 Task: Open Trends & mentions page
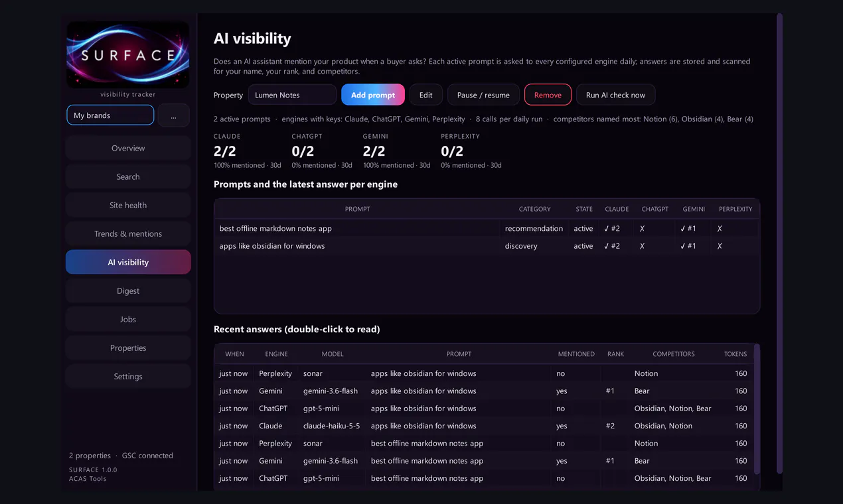[x=128, y=233]
